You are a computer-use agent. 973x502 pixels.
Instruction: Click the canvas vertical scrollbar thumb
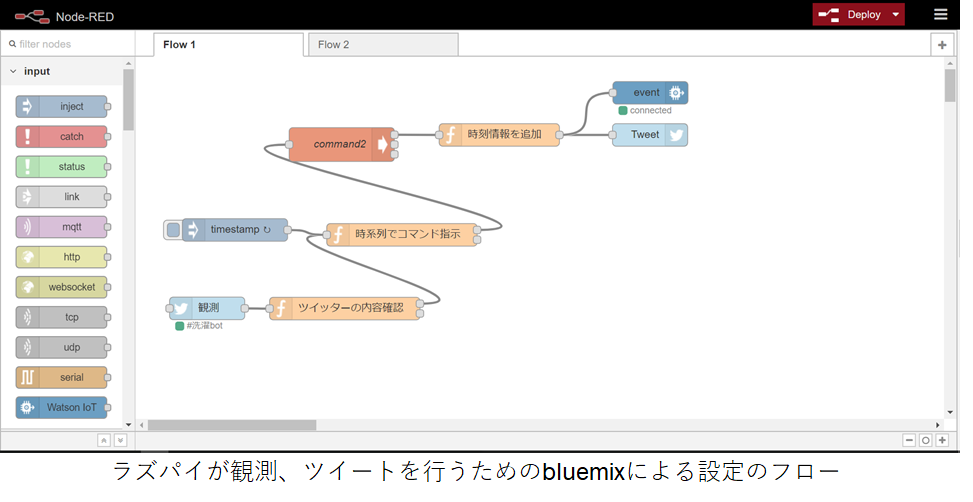click(950, 85)
